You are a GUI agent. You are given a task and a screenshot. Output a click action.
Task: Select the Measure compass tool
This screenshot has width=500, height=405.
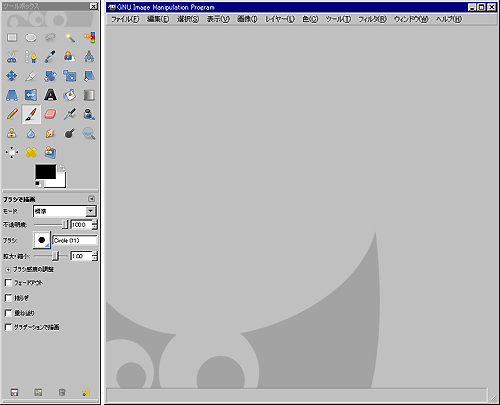(x=89, y=57)
